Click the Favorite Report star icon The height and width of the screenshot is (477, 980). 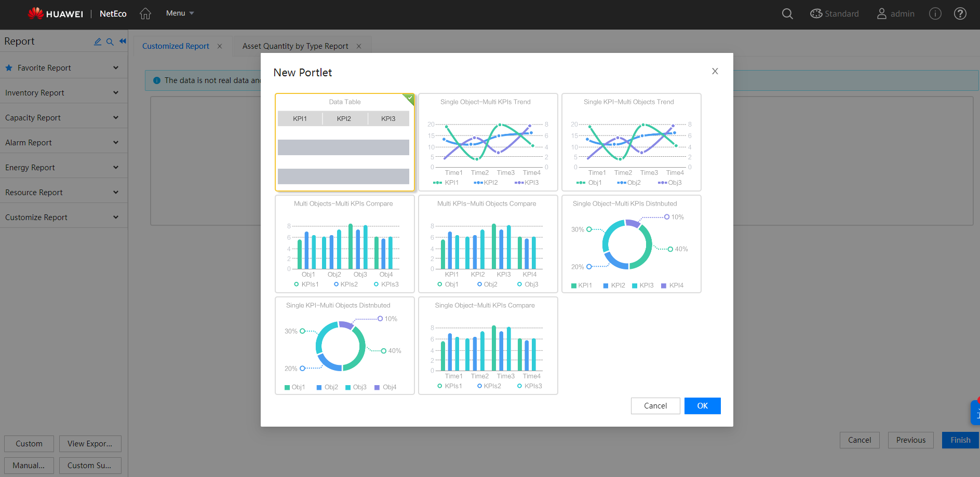pos(8,67)
